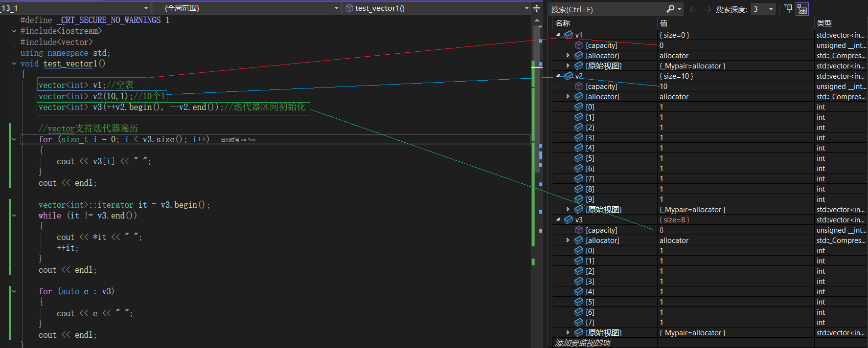Open the search depth dropdown showing 3

(x=763, y=9)
